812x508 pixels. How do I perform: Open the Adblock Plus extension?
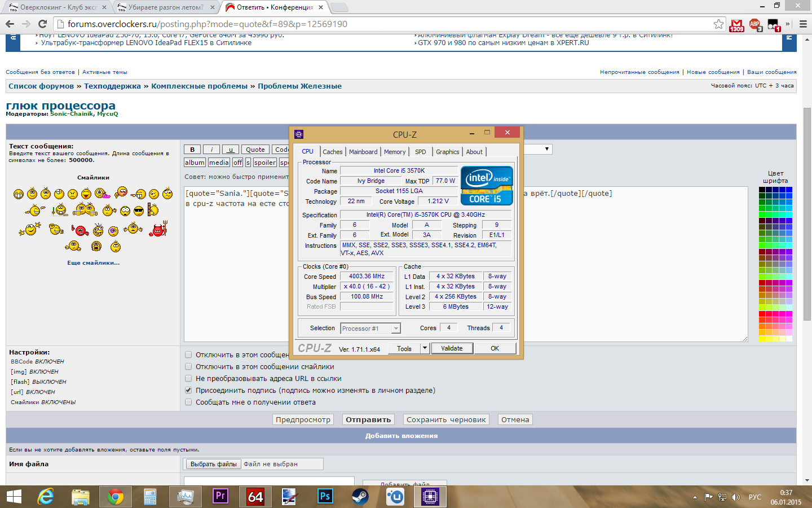pyautogui.click(x=755, y=24)
